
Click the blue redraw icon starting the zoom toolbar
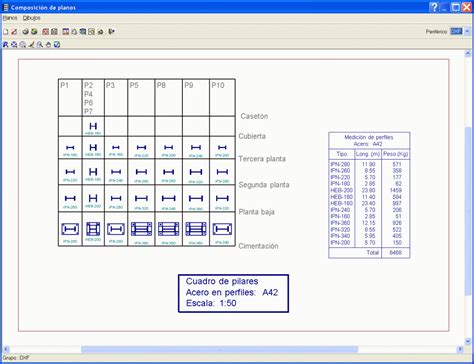tap(5, 44)
